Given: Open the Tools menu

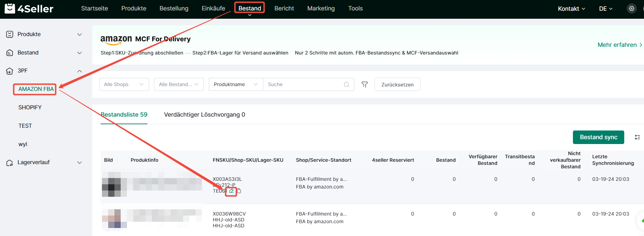Looking at the screenshot, I should [x=355, y=8].
